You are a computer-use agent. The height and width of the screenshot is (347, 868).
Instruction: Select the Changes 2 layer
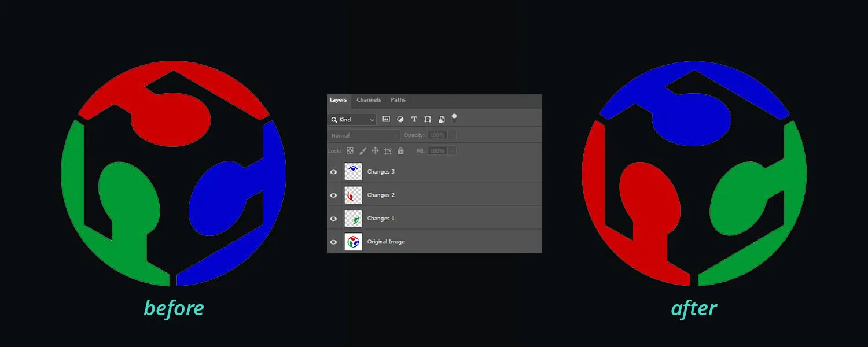[405, 195]
